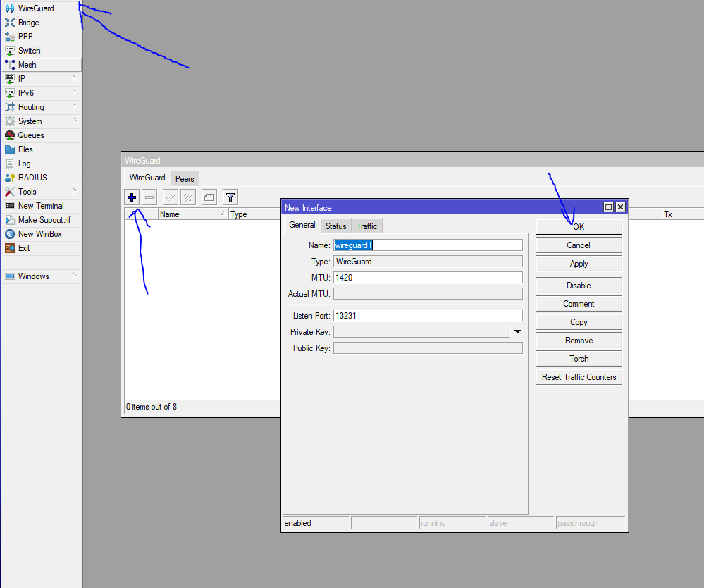704x588 pixels.
Task: Switch to the Peers tab
Action: [185, 179]
